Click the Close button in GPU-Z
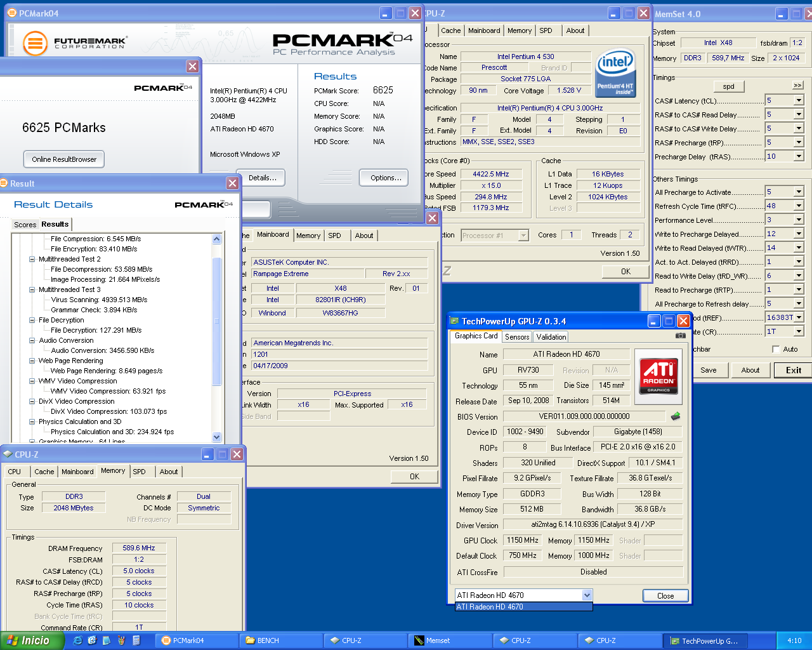This screenshot has width=812, height=650. click(x=665, y=595)
